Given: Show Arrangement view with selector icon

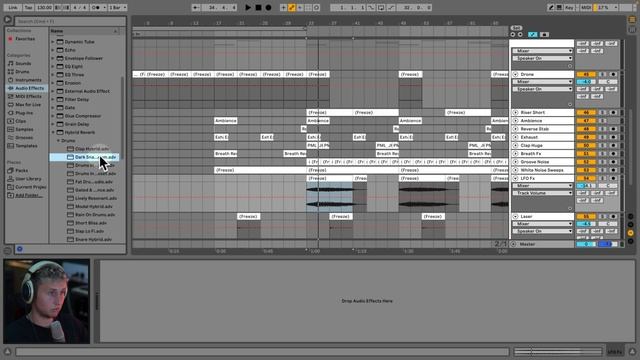Looking at the screenshot, I should (632, 20).
